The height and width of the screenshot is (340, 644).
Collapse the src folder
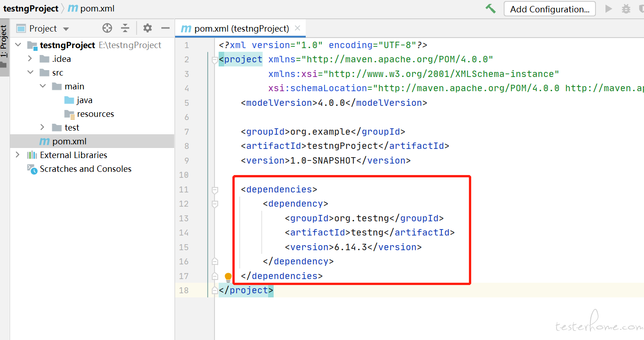(30, 72)
